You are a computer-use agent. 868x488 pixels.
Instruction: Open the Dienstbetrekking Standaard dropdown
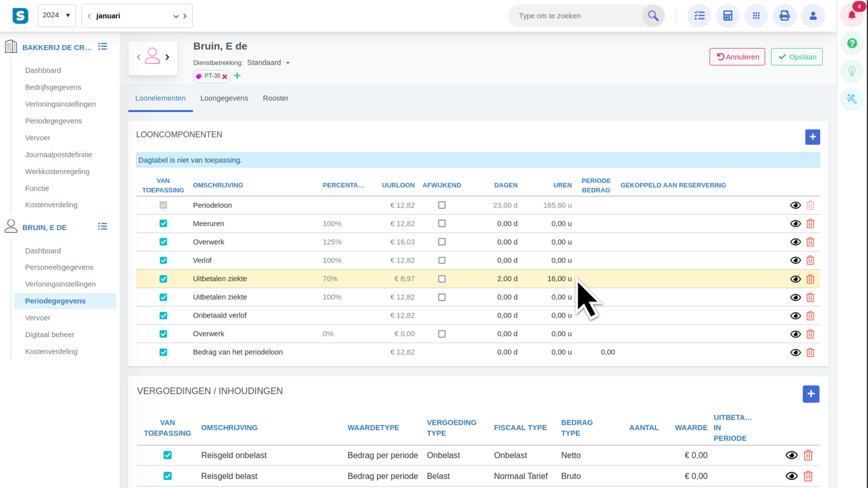269,63
